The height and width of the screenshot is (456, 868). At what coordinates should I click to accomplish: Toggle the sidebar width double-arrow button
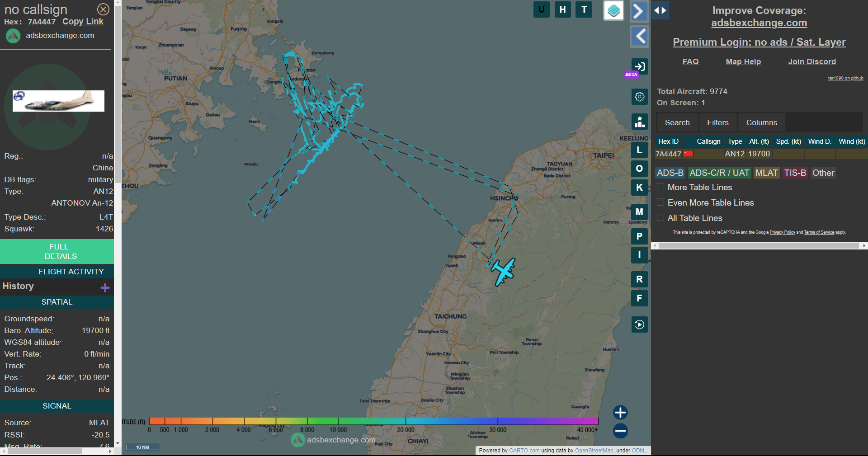coord(660,10)
